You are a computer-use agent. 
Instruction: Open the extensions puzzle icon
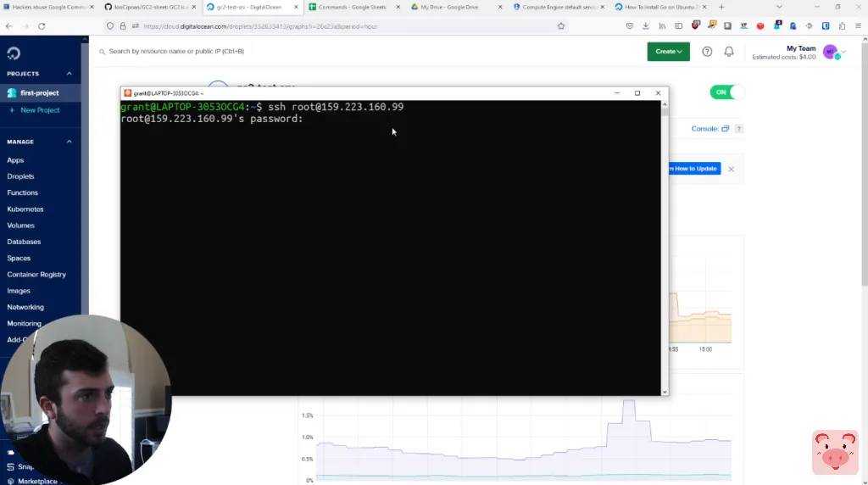click(842, 26)
